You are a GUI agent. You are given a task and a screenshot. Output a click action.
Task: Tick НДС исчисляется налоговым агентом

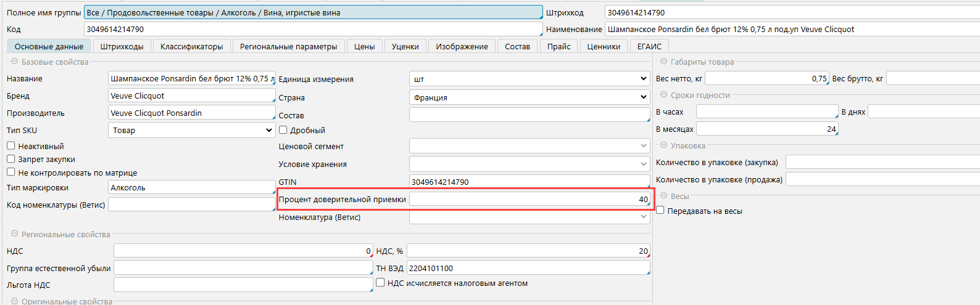coord(381,283)
